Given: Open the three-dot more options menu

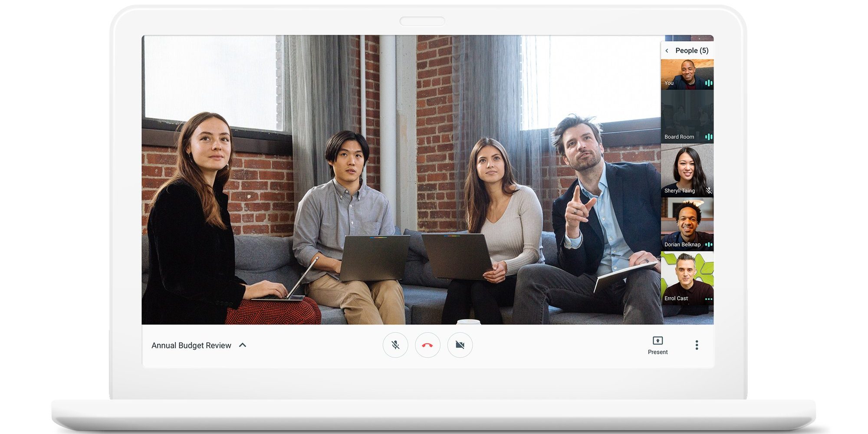Looking at the screenshot, I should tap(697, 345).
